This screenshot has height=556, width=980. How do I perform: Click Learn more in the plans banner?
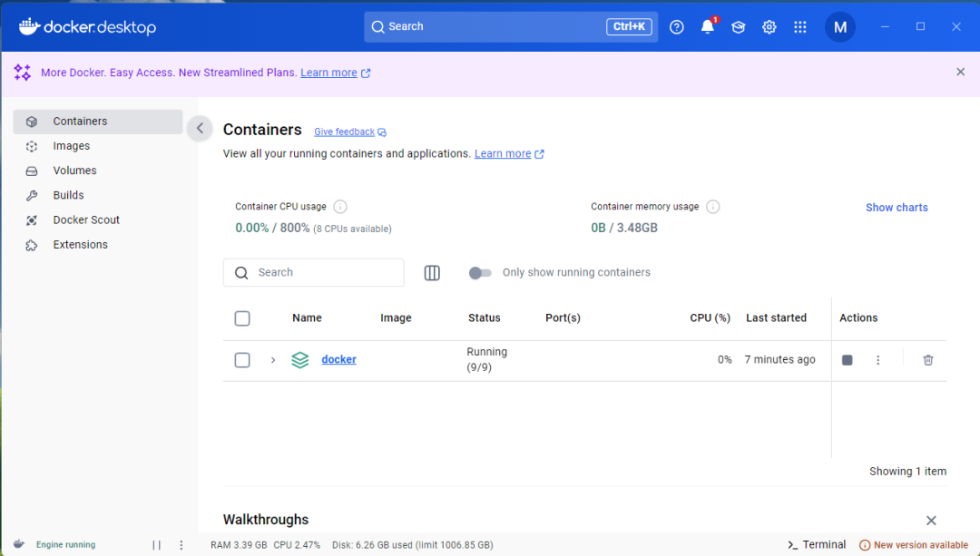click(x=328, y=73)
